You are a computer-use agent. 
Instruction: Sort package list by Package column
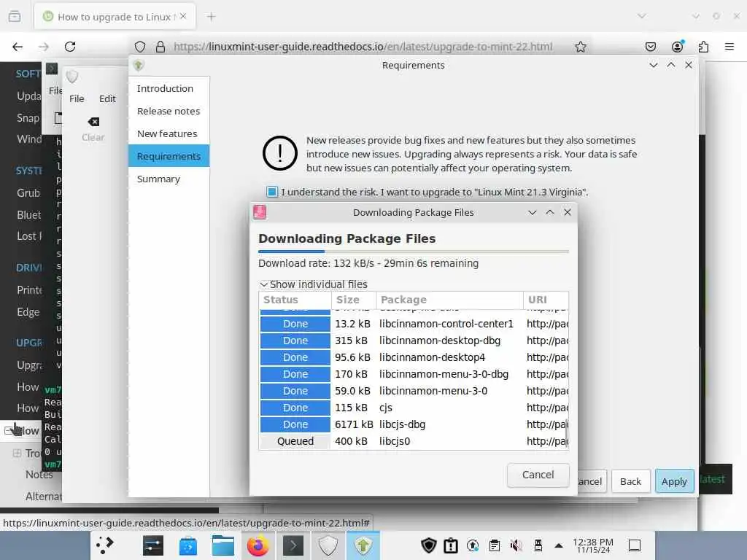coord(449,300)
